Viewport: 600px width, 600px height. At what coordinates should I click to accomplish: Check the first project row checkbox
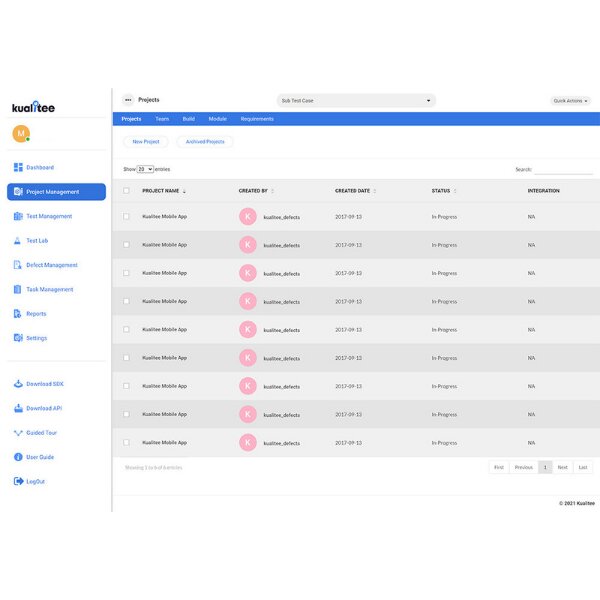126,217
